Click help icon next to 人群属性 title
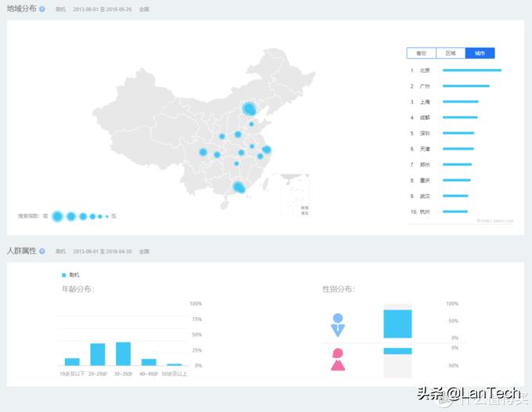The width and height of the screenshot is (532, 412). click(42, 251)
